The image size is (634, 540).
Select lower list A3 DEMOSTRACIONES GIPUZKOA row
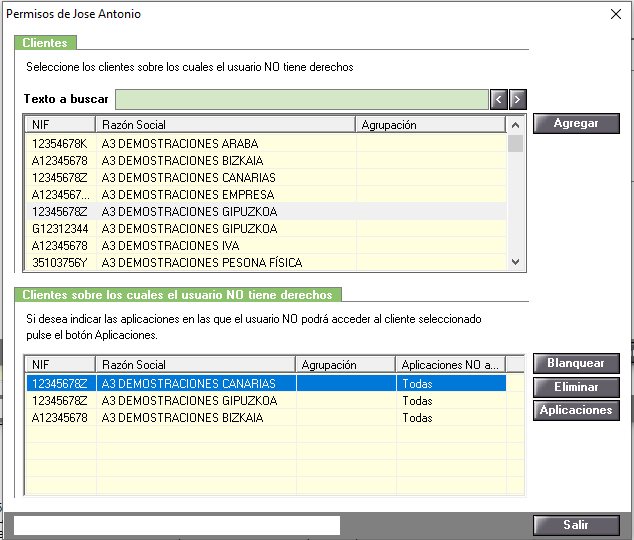(x=266, y=400)
